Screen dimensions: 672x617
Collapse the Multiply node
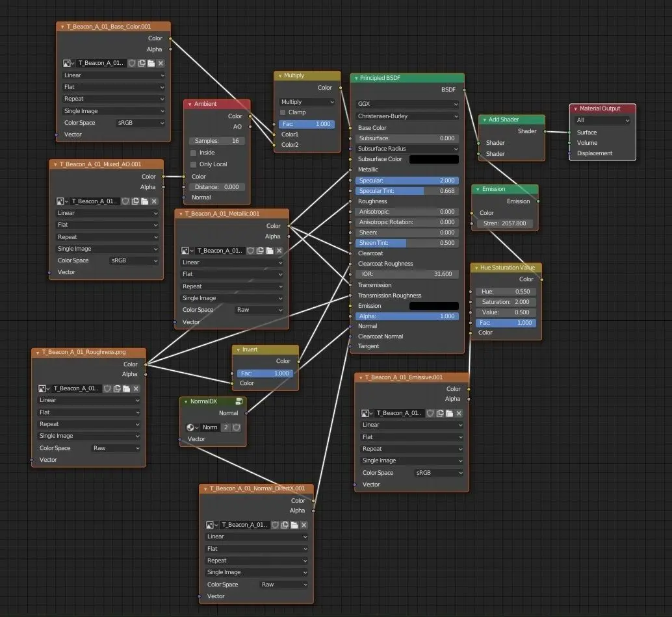(280, 76)
